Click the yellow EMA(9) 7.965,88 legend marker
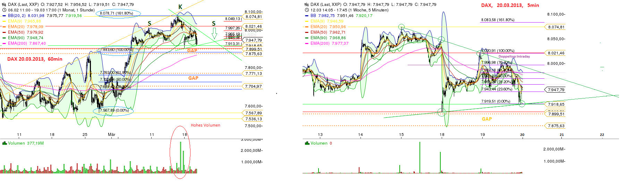Screen dimensions: 644x190 (5, 21)
